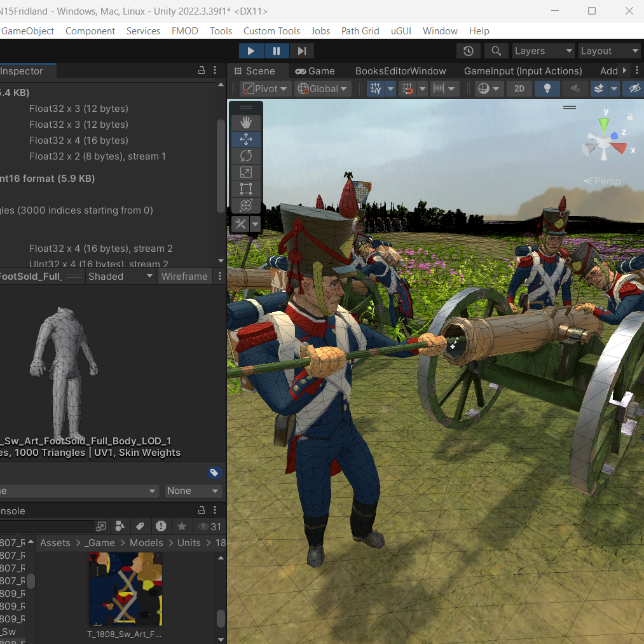
Task: Open the grid snapping settings dropdown arrow
Action: click(x=422, y=89)
